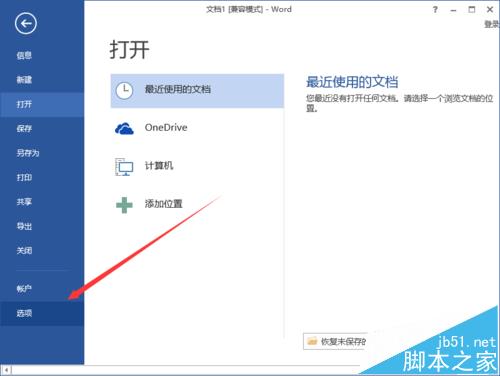Select the OneDrive location label
500x376 pixels.
click(x=166, y=127)
